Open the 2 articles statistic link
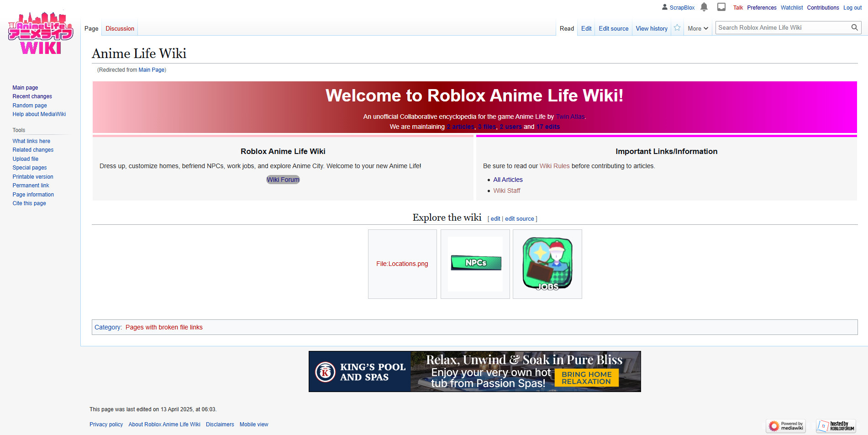Viewport: 868px width, 435px height. (x=460, y=127)
